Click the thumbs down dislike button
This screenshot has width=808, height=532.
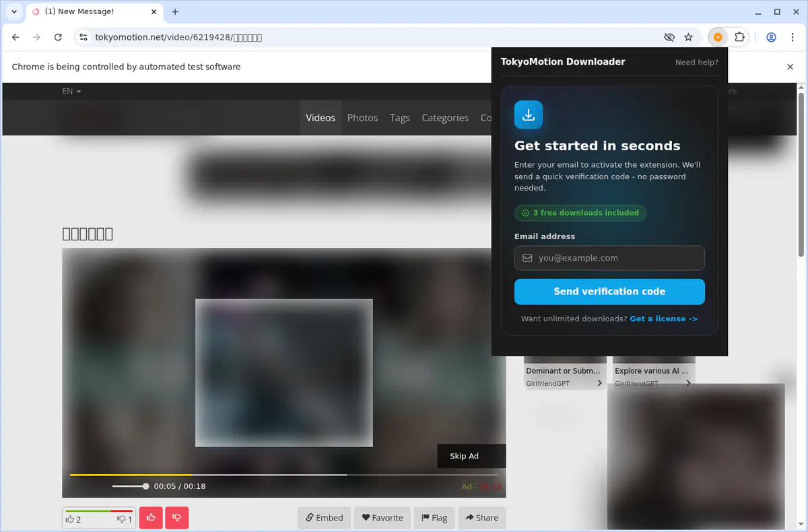point(177,518)
